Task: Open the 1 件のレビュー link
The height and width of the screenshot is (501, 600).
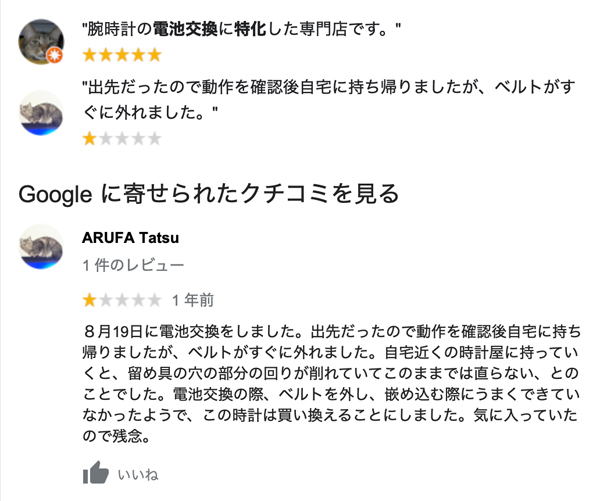Action: [133, 265]
